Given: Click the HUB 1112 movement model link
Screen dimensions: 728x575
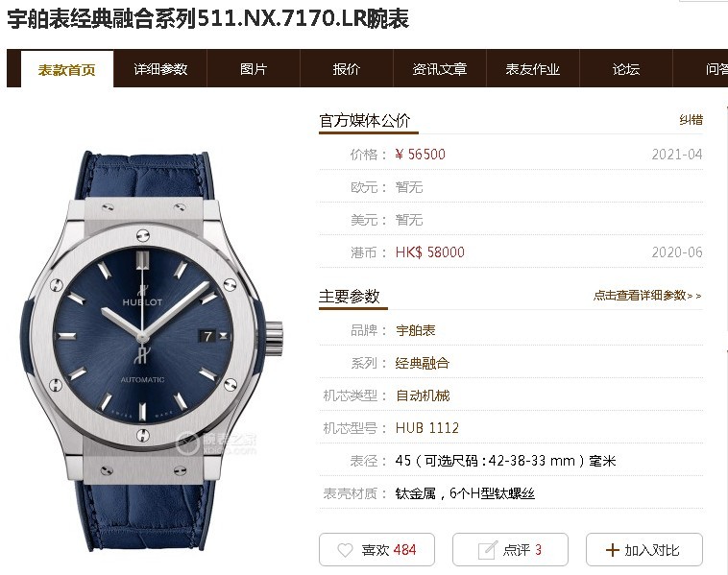Looking at the screenshot, I should [x=427, y=428].
